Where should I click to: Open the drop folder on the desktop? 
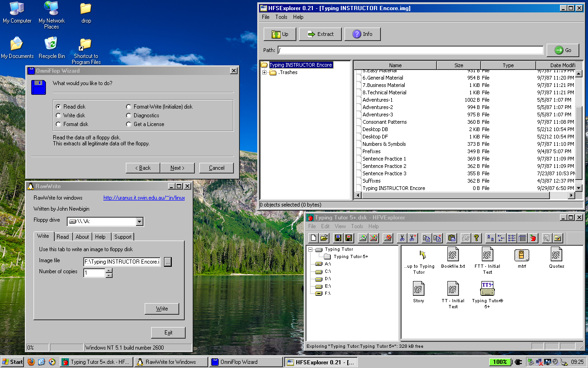[x=86, y=12]
